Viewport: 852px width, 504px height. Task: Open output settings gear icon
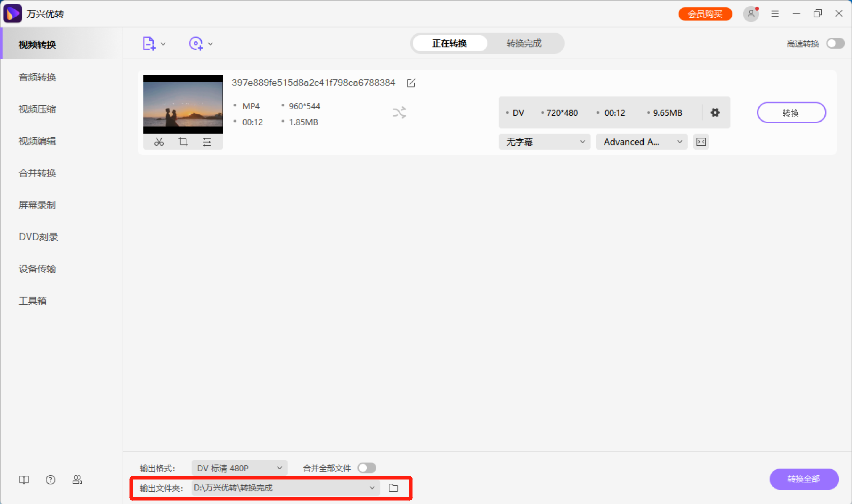[715, 112]
